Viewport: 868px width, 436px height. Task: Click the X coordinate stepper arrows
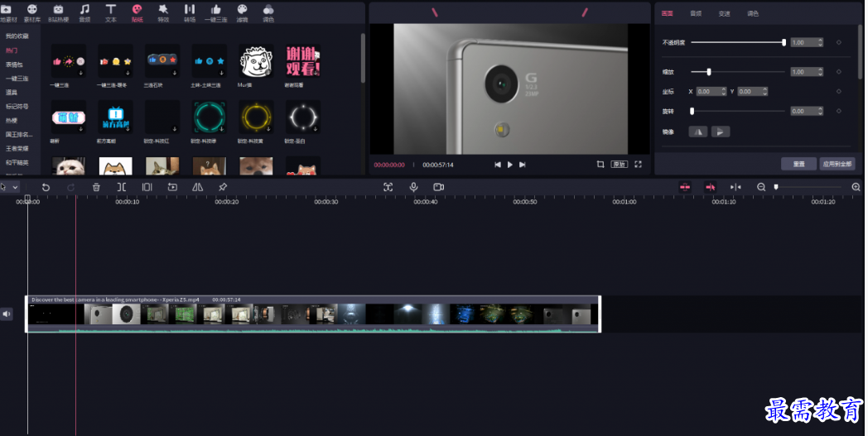click(x=723, y=91)
